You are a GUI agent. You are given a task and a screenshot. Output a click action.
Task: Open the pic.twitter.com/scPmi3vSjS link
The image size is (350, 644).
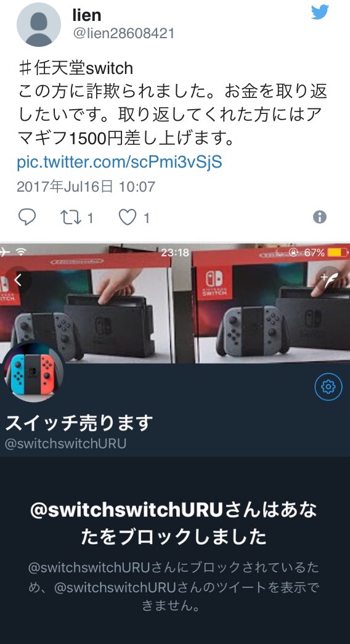pos(120,162)
